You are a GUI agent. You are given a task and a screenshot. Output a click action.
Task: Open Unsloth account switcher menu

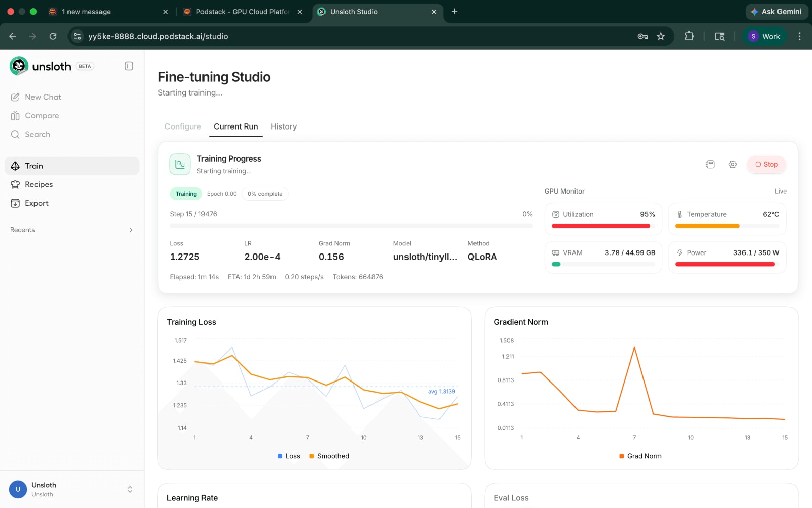click(x=130, y=489)
